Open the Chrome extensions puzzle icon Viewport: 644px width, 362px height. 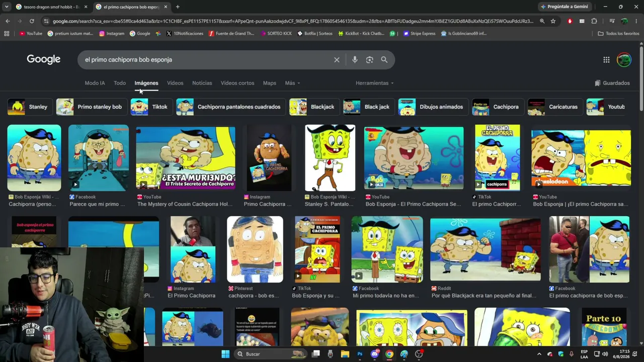(x=594, y=21)
